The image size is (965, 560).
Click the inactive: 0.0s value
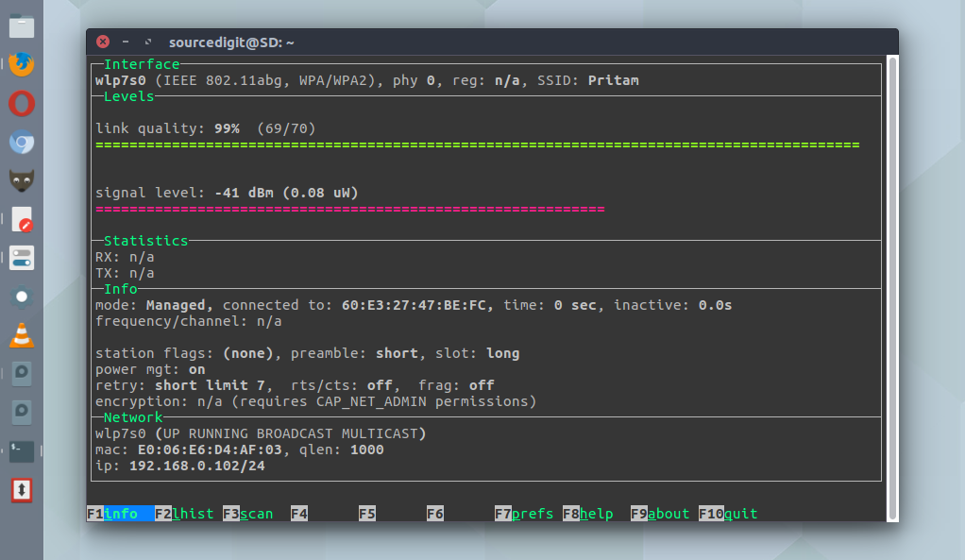(715, 305)
